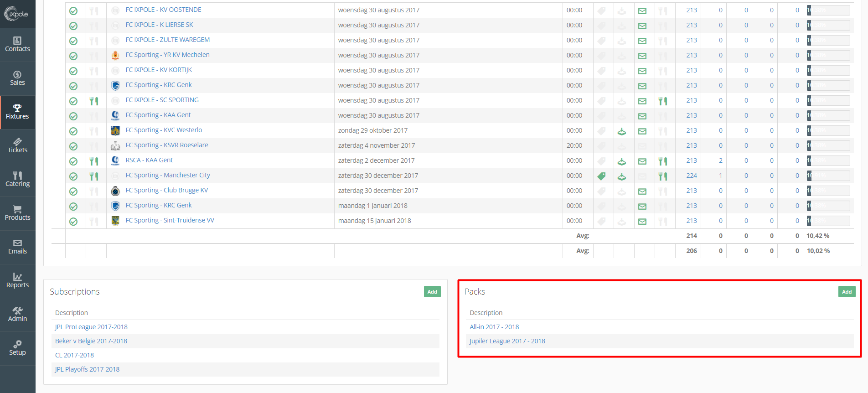The height and width of the screenshot is (393, 868).
Task: Open fixture FC Sporting - KSVR Roeselare
Action: coord(166,145)
